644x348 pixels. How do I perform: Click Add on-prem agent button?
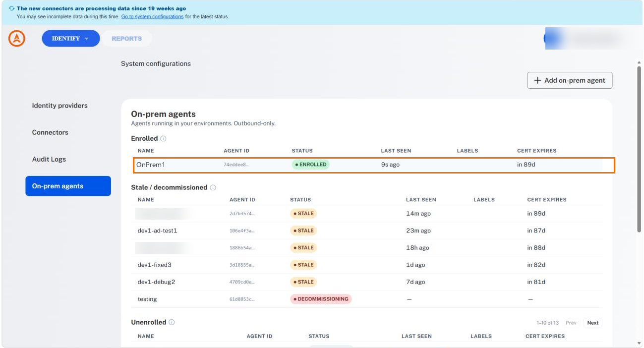[x=570, y=80]
